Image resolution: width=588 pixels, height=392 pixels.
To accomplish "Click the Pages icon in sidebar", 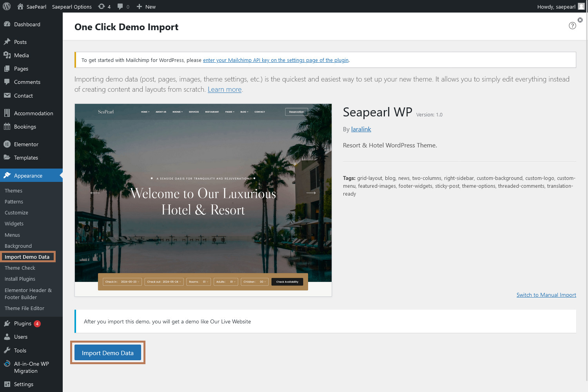I will (7, 69).
